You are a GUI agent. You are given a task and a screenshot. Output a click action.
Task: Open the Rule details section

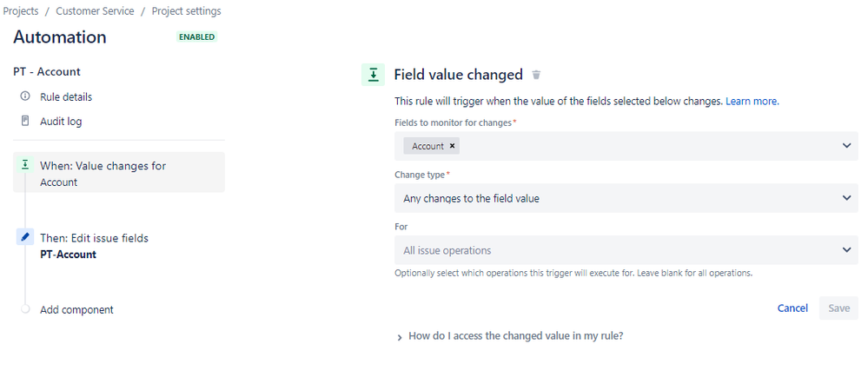pyautogui.click(x=66, y=96)
